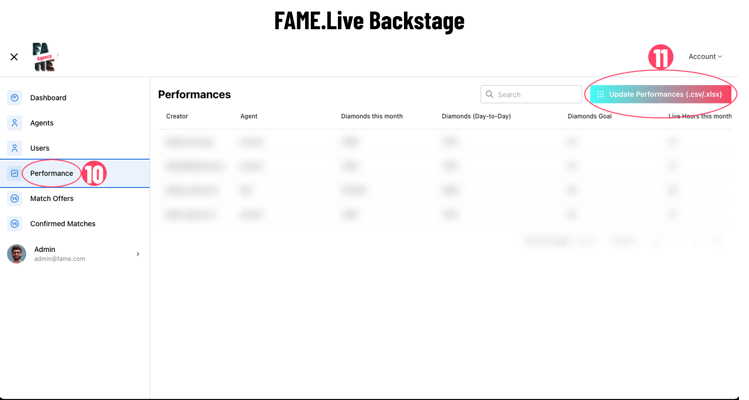Click Update Performances (.csv/.xlsx) button
The width and height of the screenshot is (749, 400).
pyautogui.click(x=661, y=94)
